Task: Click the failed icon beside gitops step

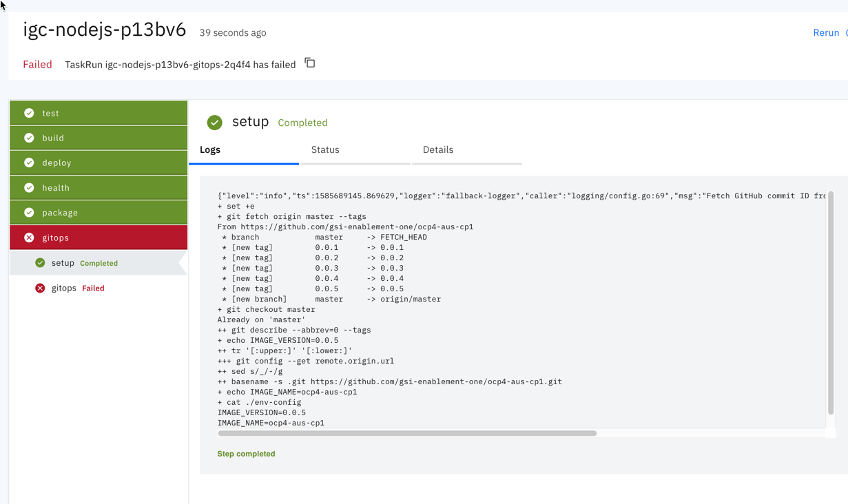Action: click(x=41, y=288)
